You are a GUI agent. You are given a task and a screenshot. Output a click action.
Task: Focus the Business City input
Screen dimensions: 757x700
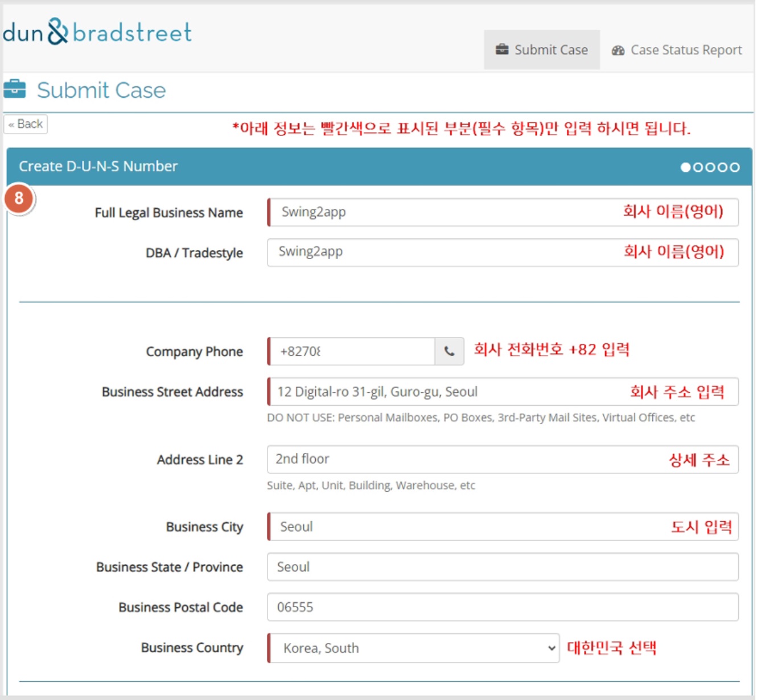click(503, 527)
